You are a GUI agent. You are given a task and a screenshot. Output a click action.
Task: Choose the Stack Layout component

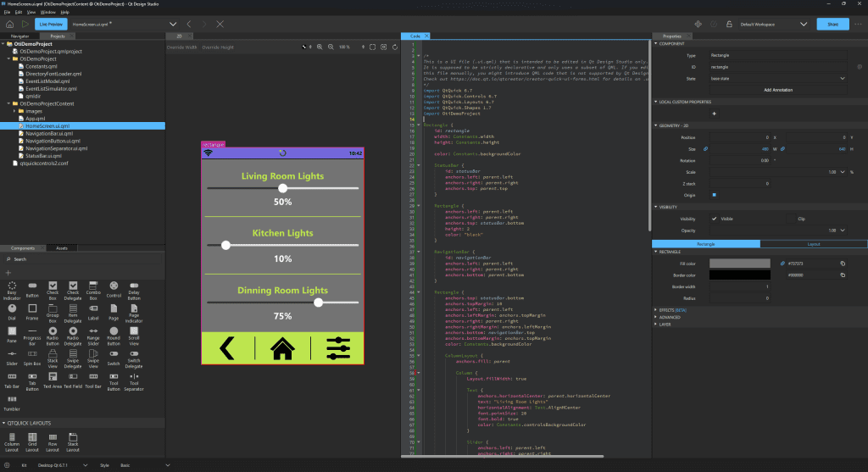[73, 442]
